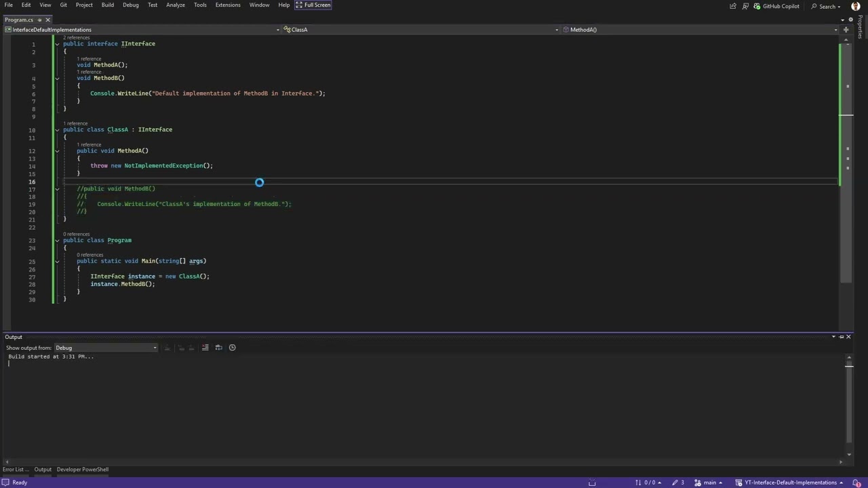Viewport: 868px width, 488px height.
Task: Go to next message in Output
Action: coord(191,348)
